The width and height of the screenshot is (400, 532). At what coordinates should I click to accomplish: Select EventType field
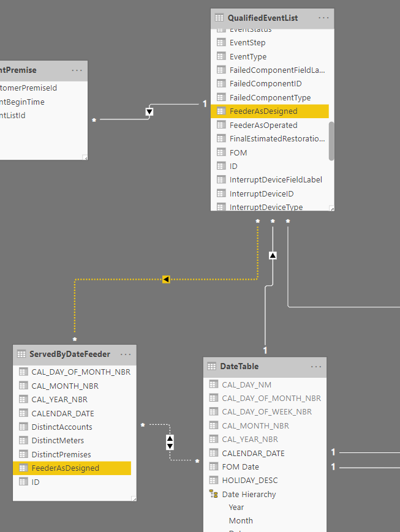[x=248, y=57]
